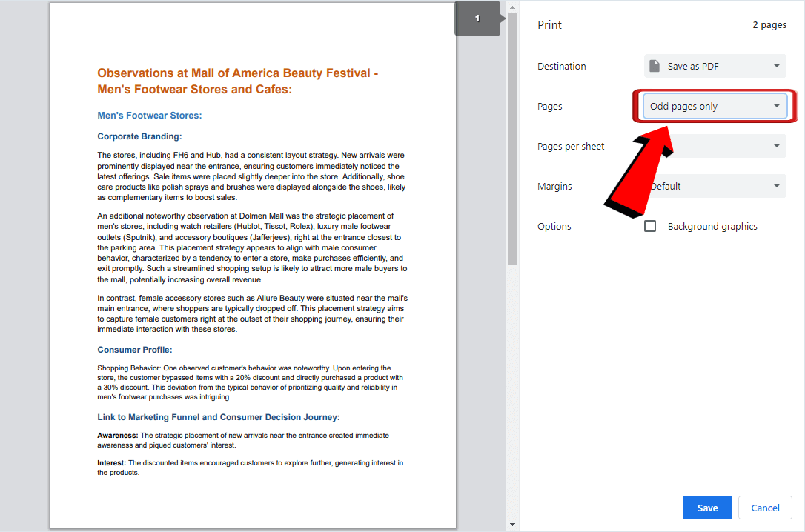Screen dimensions: 805x532
Task: Click the dropdown arrow on the Destination field
Action: [x=777, y=65]
